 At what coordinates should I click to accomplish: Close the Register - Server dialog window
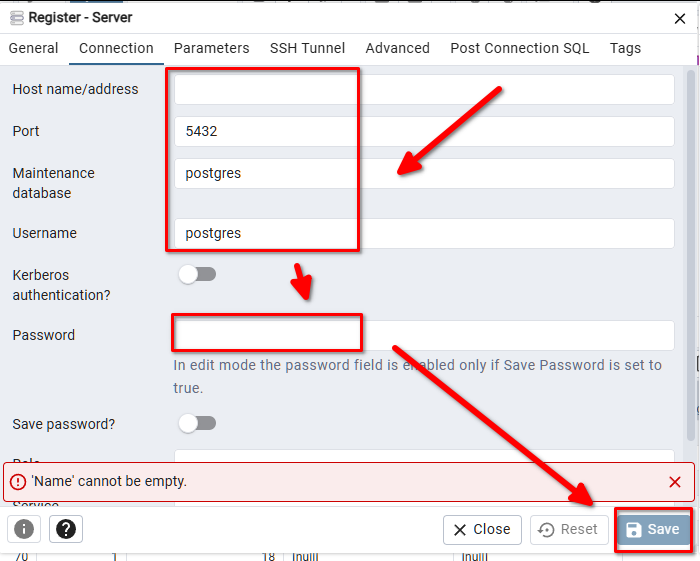point(680,17)
